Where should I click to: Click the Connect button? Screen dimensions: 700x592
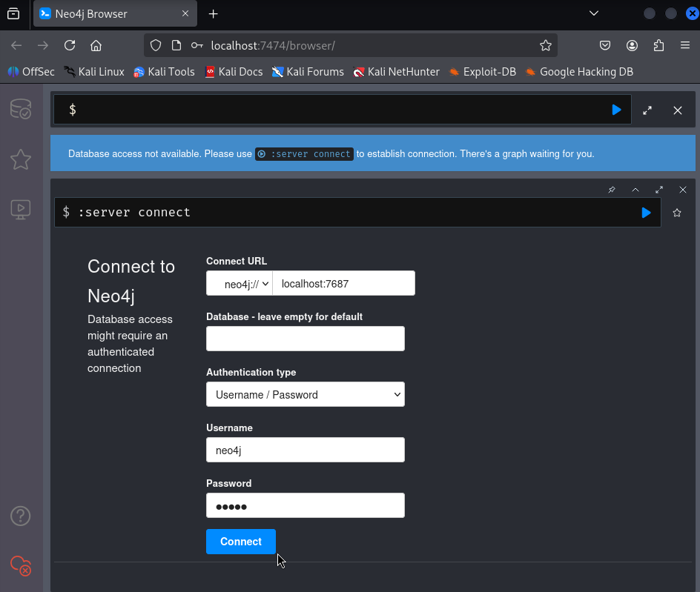pyautogui.click(x=240, y=542)
